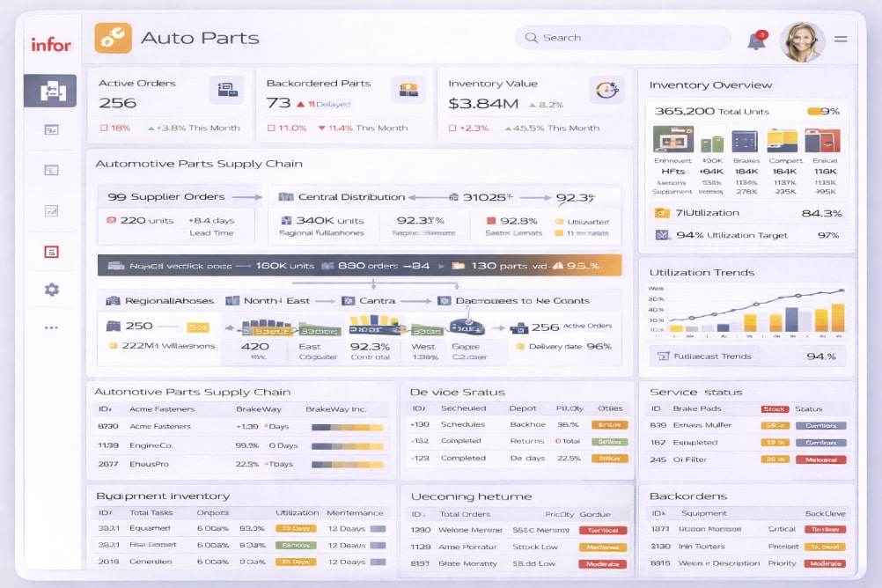
Task: Click the Backordered Parts card icon
Action: pyautogui.click(x=408, y=89)
